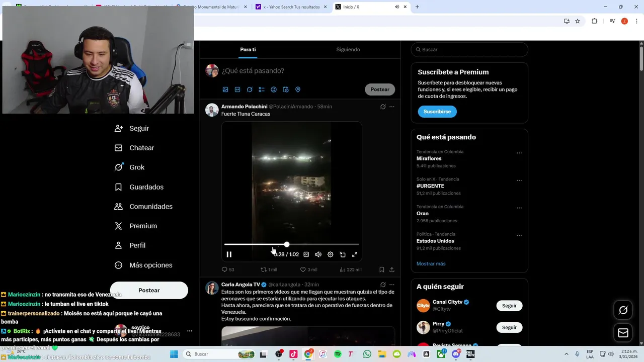This screenshot has height=362, width=644.
Task: View analytics of Armando Polachini's post
Action: [x=351, y=269]
